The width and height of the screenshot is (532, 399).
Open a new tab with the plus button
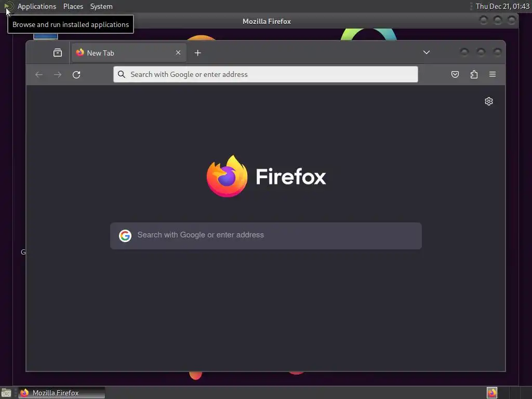coord(198,53)
